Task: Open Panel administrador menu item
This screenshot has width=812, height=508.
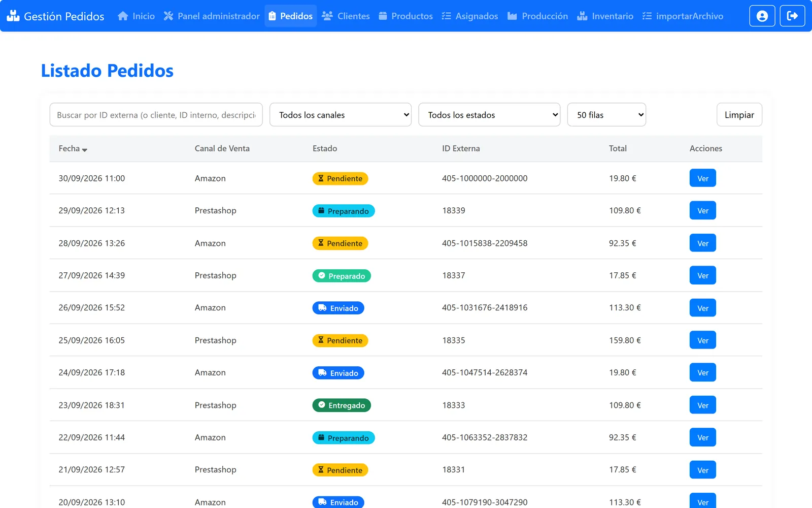Action: click(x=212, y=16)
